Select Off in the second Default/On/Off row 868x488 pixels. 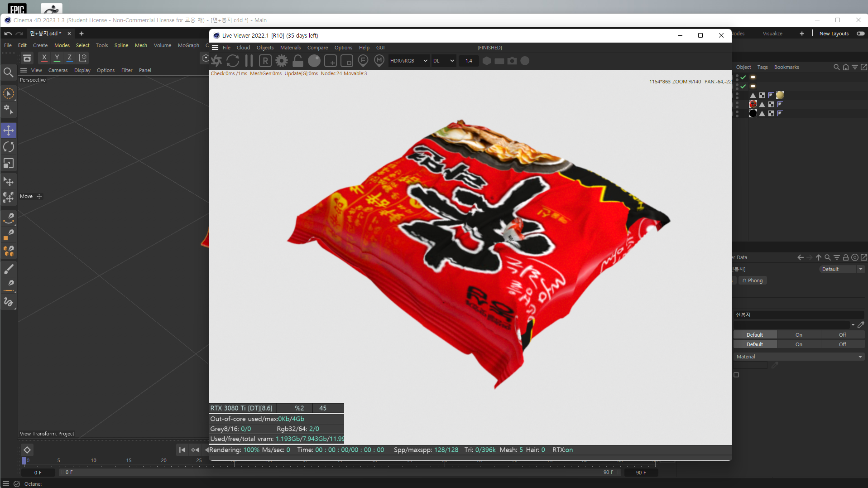coord(842,344)
